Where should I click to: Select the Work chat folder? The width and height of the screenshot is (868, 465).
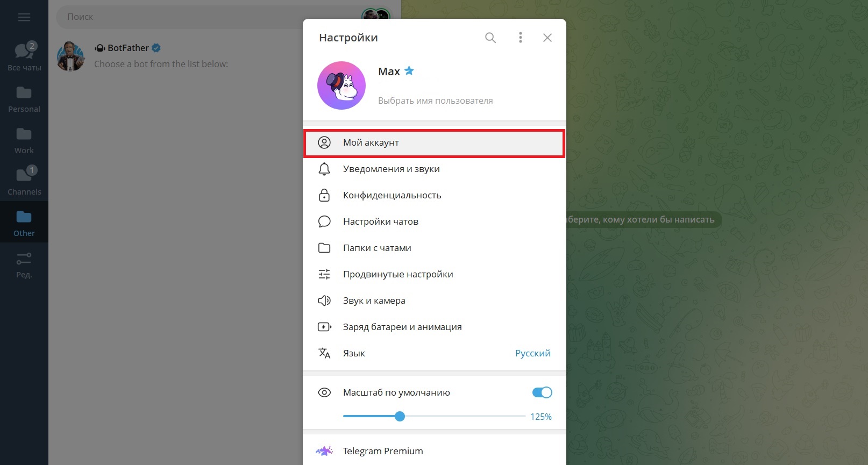tap(24, 140)
